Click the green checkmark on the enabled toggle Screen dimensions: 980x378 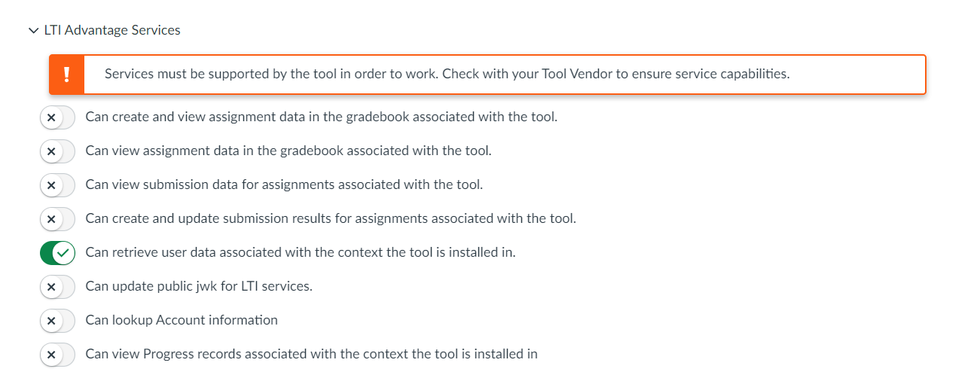click(x=65, y=253)
